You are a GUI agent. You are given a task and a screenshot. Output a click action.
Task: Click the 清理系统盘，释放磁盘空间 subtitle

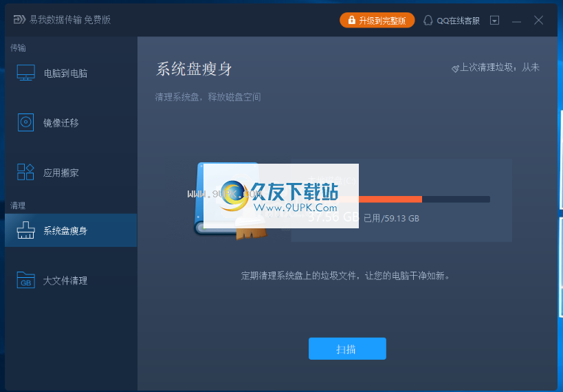(x=208, y=97)
